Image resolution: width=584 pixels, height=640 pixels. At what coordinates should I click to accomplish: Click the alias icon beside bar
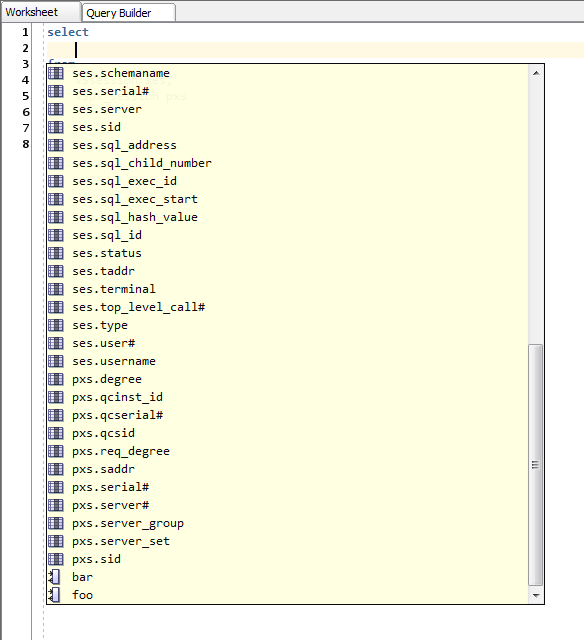pos(54,577)
